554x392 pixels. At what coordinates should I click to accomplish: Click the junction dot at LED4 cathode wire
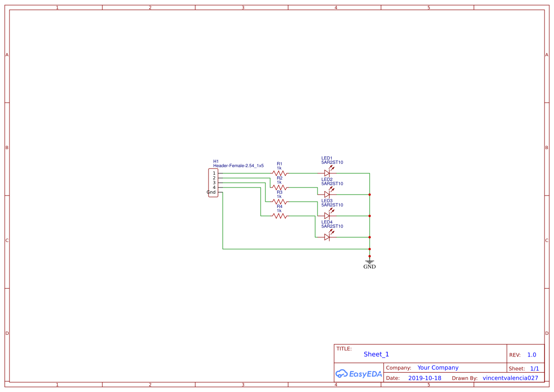point(370,237)
